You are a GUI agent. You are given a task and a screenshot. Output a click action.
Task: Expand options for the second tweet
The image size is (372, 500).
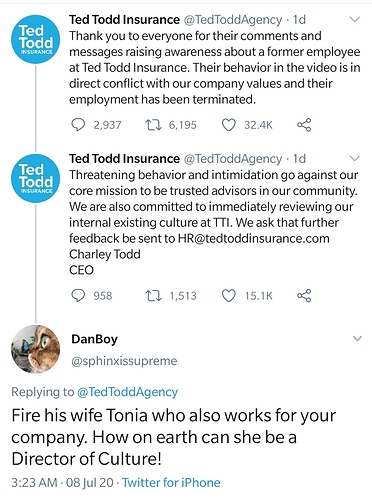tap(355, 158)
